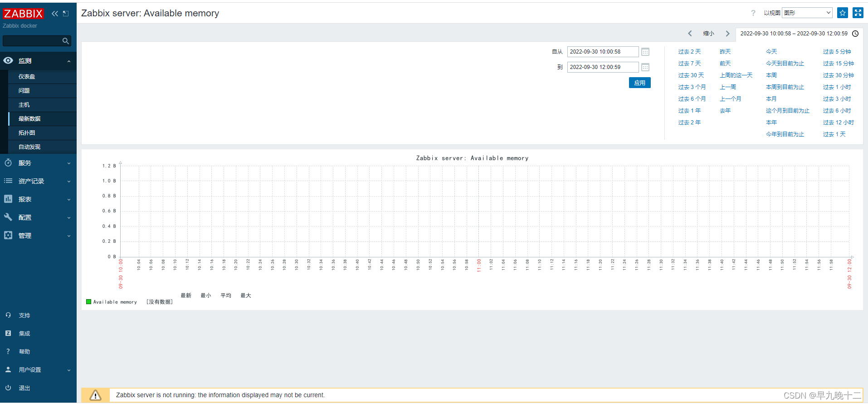The width and height of the screenshot is (868, 404).
Task: Select 过去 1 天 range
Action: click(834, 134)
